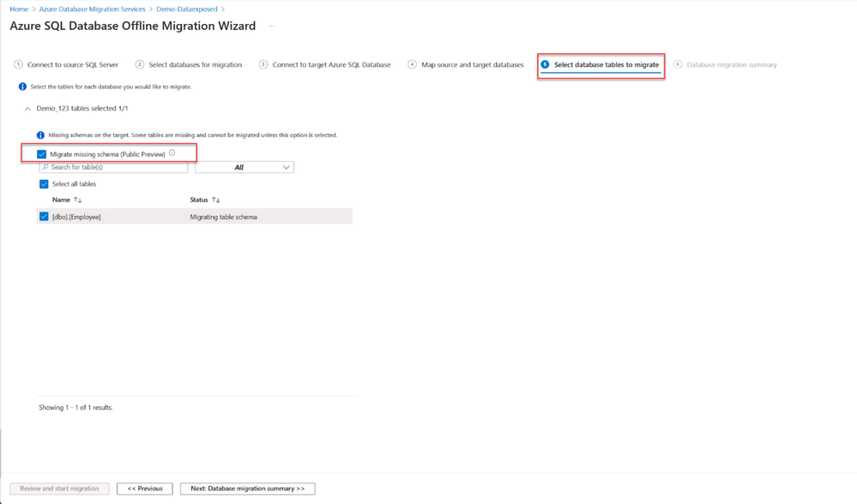The width and height of the screenshot is (857, 504).
Task: Uncheck the [dbo].[Employee] table checkbox
Action: 44,217
